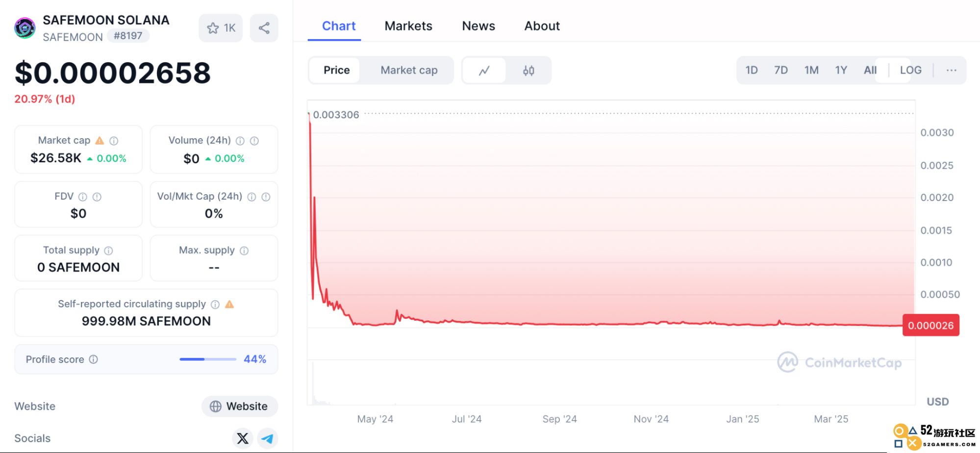Toggle LOG scale on chart
980x453 pixels.
(910, 70)
